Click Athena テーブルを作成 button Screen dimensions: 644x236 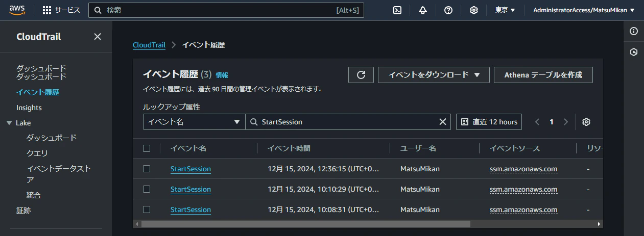click(543, 75)
